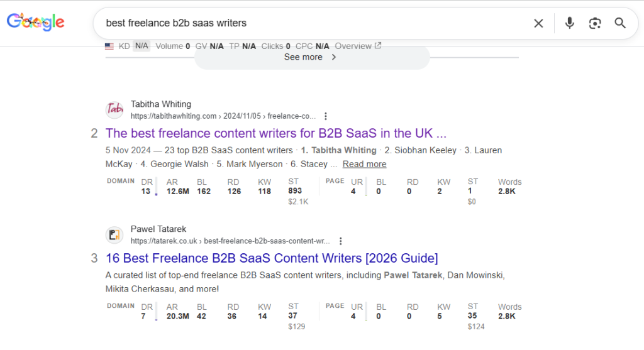Screen dimensions: 644x350
Task: Open the Overview external link
Action: click(358, 46)
